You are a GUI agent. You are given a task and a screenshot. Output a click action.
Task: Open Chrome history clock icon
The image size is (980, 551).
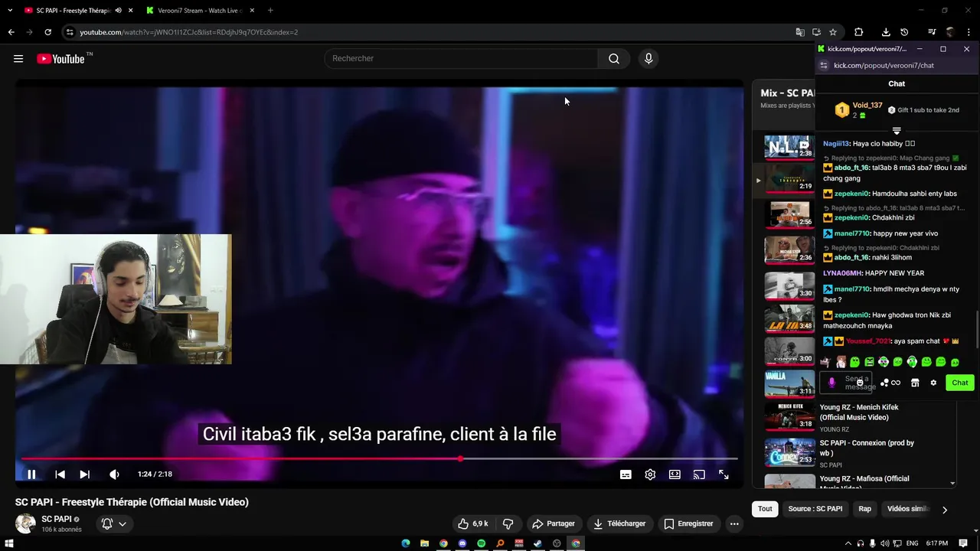pyautogui.click(x=904, y=32)
